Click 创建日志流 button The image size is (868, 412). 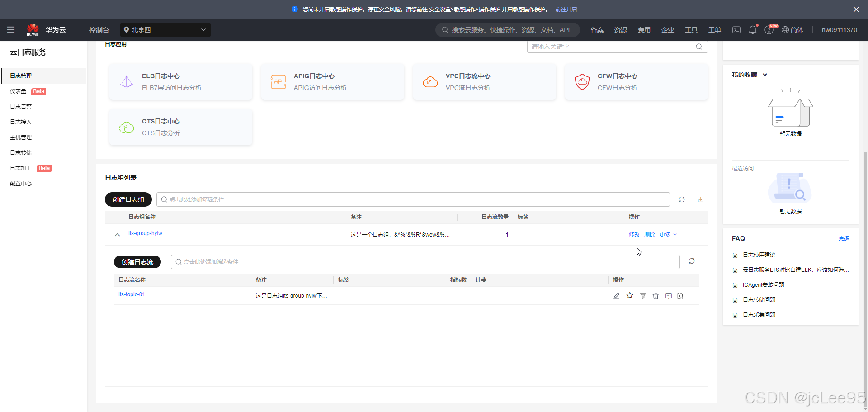137,262
